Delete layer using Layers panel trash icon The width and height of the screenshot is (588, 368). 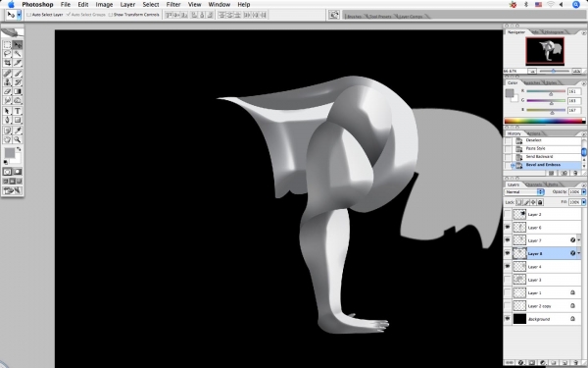click(x=575, y=363)
